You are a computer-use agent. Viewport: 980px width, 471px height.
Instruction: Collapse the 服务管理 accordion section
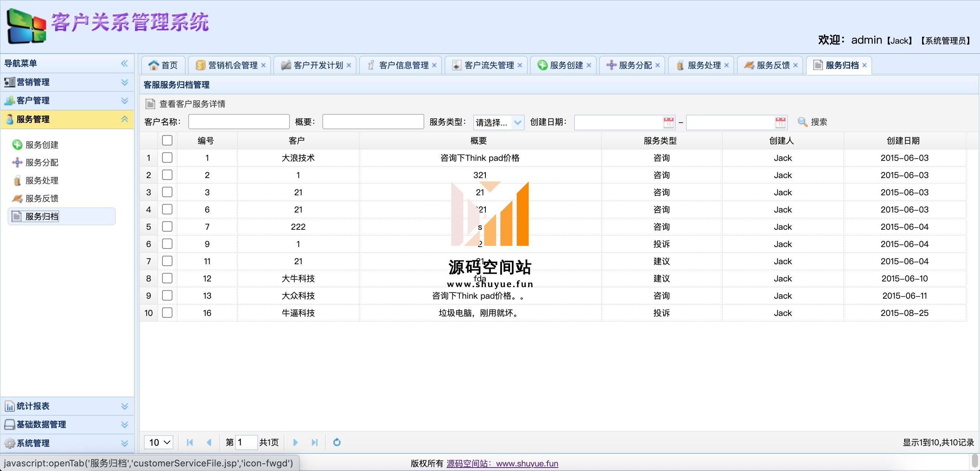(125, 119)
